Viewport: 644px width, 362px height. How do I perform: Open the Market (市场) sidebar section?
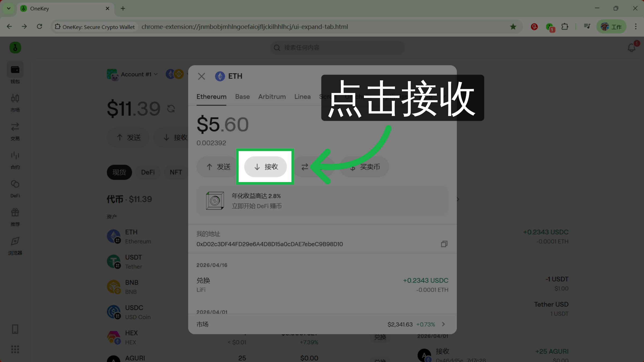pyautogui.click(x=15, y=103)
